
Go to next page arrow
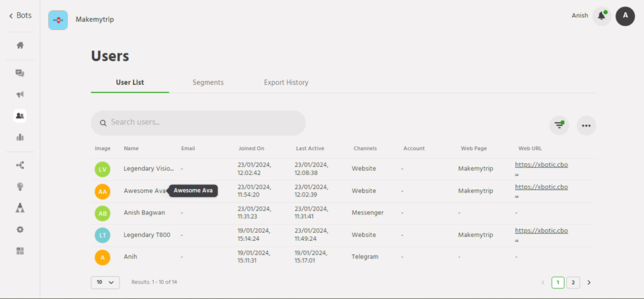tap(589, 282)
